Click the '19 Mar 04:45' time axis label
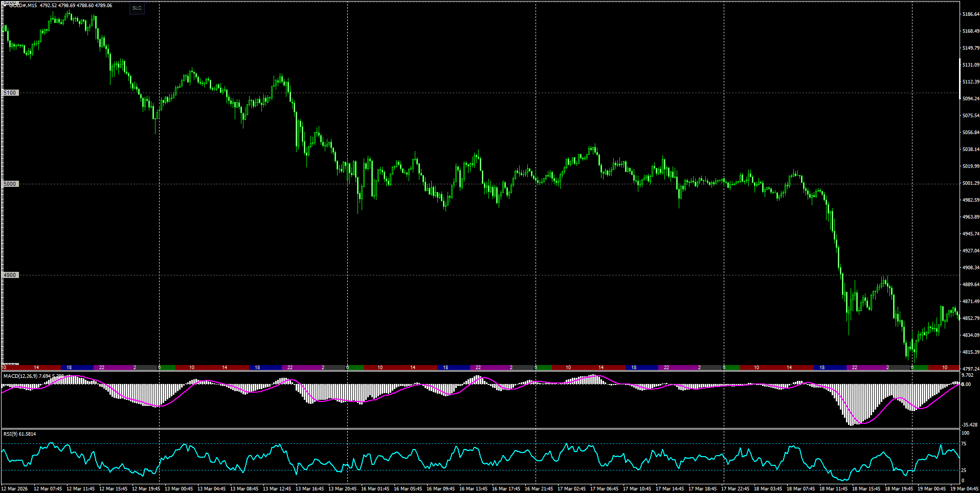 point(964,489)
